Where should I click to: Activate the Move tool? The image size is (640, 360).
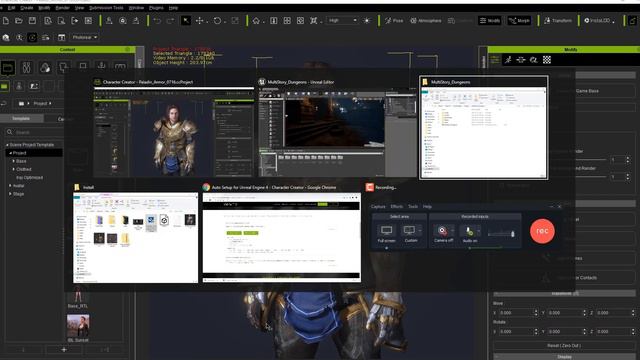200,20
